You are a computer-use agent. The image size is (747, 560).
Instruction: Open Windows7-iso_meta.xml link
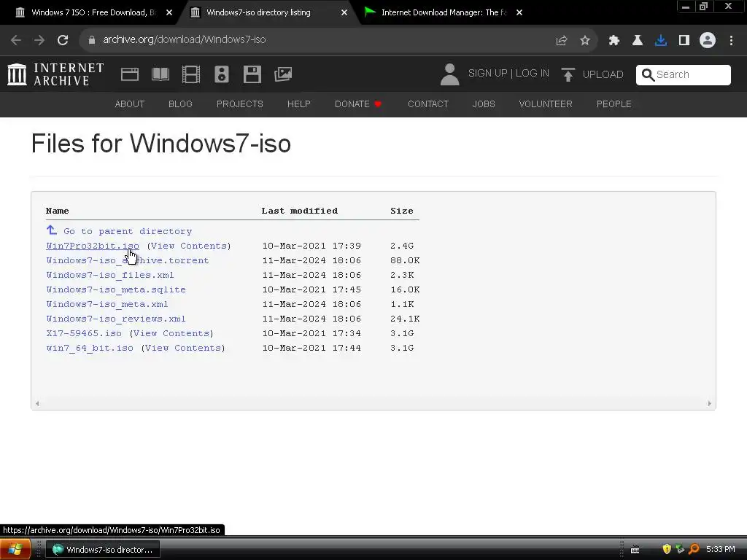(107, 304)
